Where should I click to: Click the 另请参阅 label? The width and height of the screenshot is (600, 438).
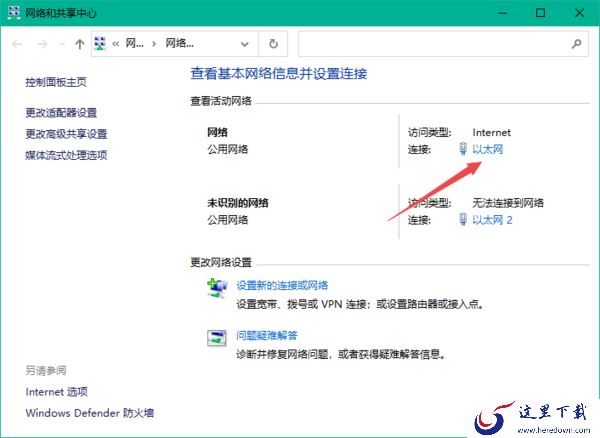(x=46, y=370)
